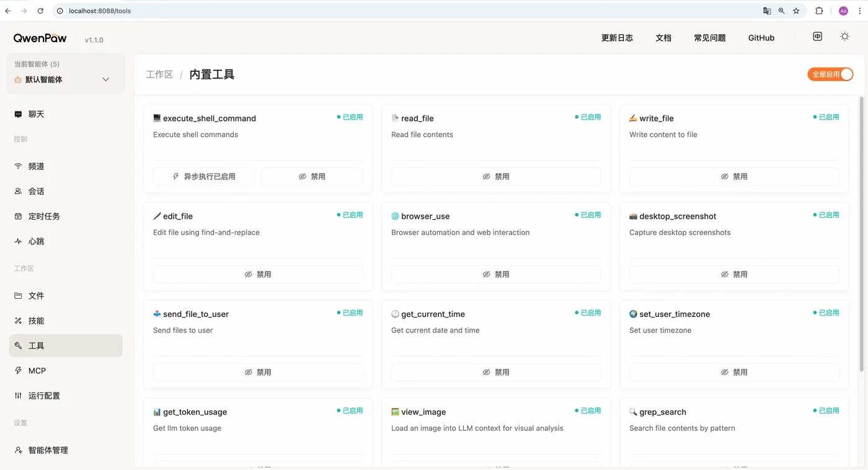This screenshot has width=868, height=470.
Task: Open MCP in the sidebar
Action: pyautogui.click(x=66, y=371)
